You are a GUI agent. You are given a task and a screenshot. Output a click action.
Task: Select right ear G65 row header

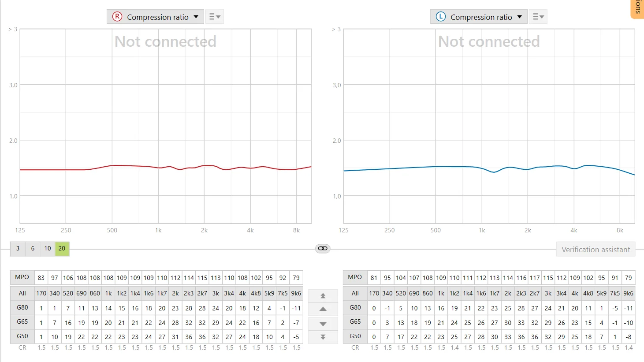(x=22, y=322)
